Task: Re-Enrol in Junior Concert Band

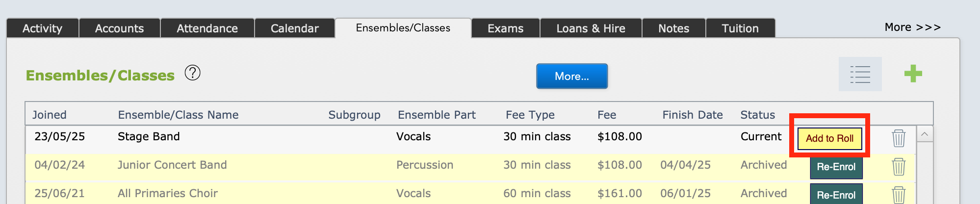Action: [836, 167]
